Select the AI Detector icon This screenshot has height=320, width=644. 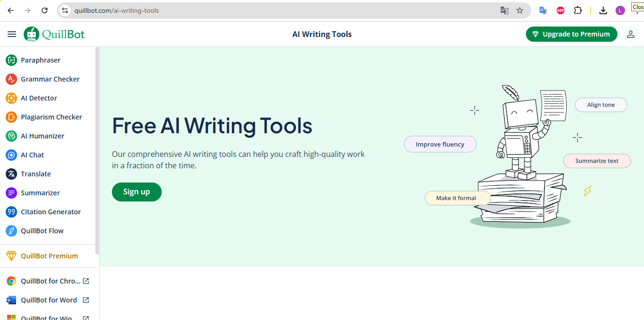click(11, 98)
